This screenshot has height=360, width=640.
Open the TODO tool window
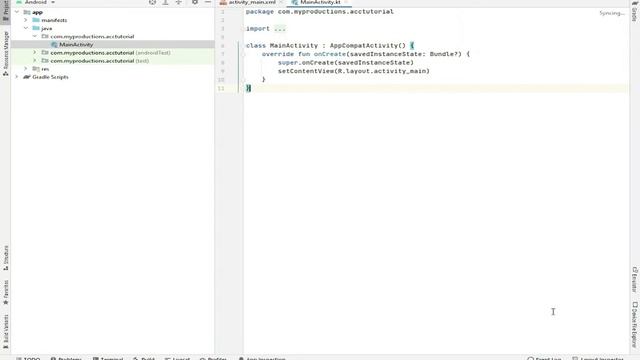pyautogui.click(x=28, y=358)
